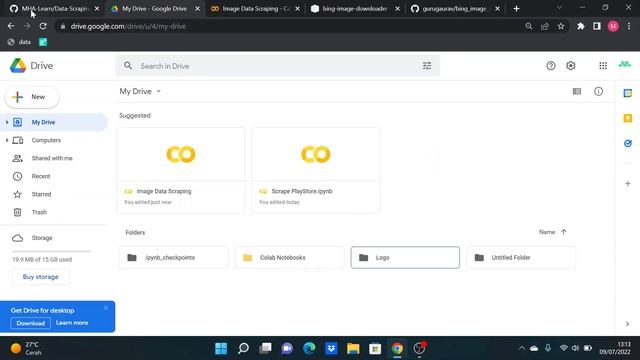The image size is (640, 360).
Task: Click the storage usage bar
Action: pyautogui.click(x=51, y=251)
